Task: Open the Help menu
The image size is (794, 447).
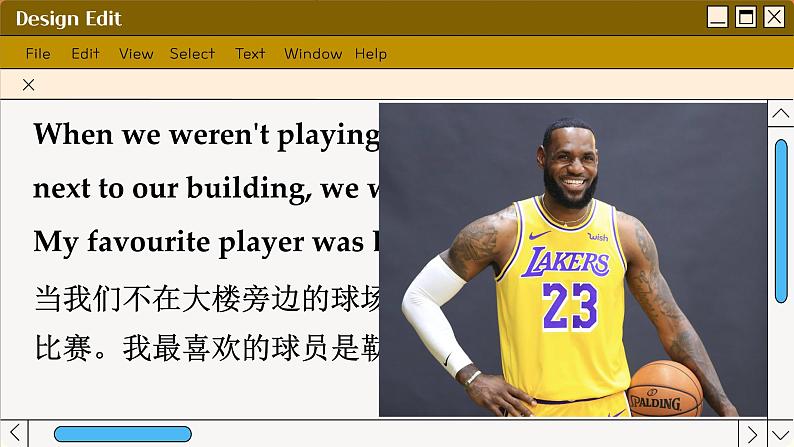Action: [371, 54]
